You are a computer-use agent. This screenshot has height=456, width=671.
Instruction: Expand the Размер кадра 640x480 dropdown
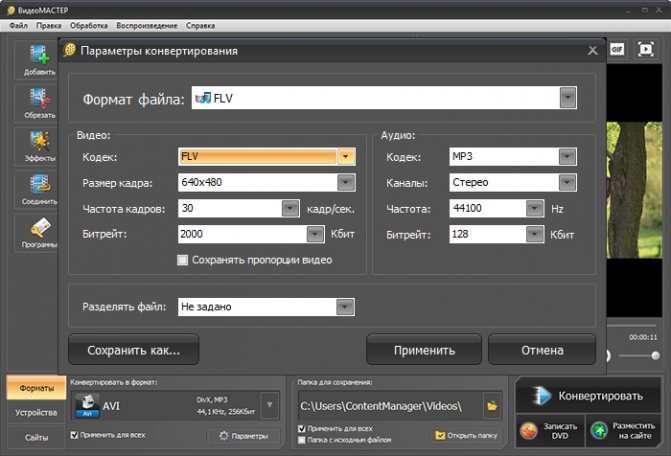[346, 183]
